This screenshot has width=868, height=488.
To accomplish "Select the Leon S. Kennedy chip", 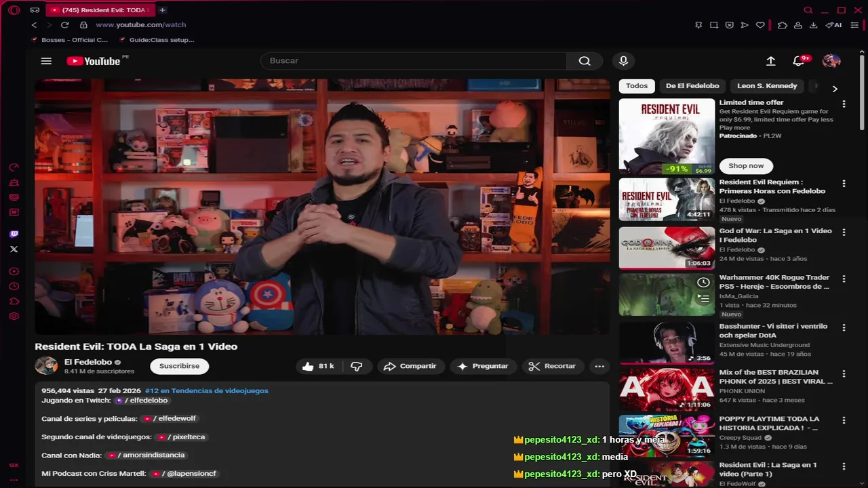I will [x=767, y=86].
